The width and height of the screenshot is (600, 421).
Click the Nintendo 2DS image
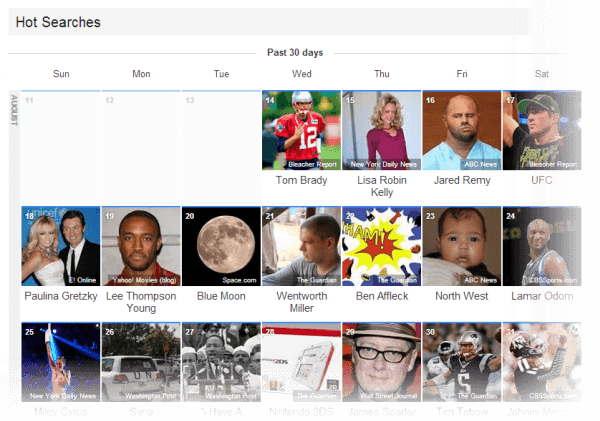click(x=301, y=362)
